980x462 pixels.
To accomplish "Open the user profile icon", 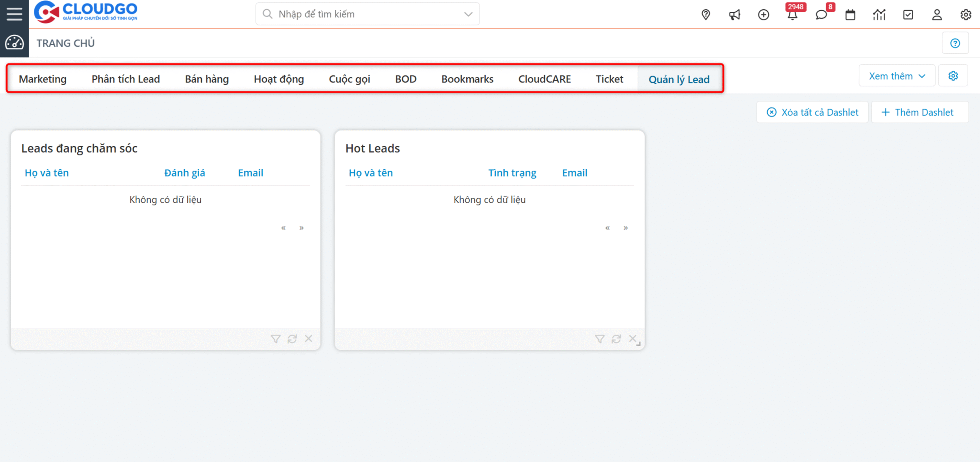I will [x=937, y=15].
